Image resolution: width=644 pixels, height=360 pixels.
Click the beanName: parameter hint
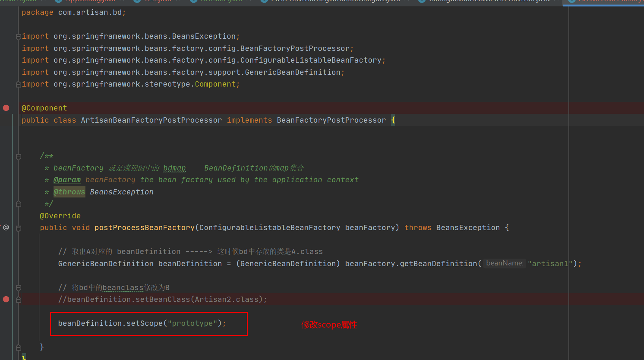[505, 263]
